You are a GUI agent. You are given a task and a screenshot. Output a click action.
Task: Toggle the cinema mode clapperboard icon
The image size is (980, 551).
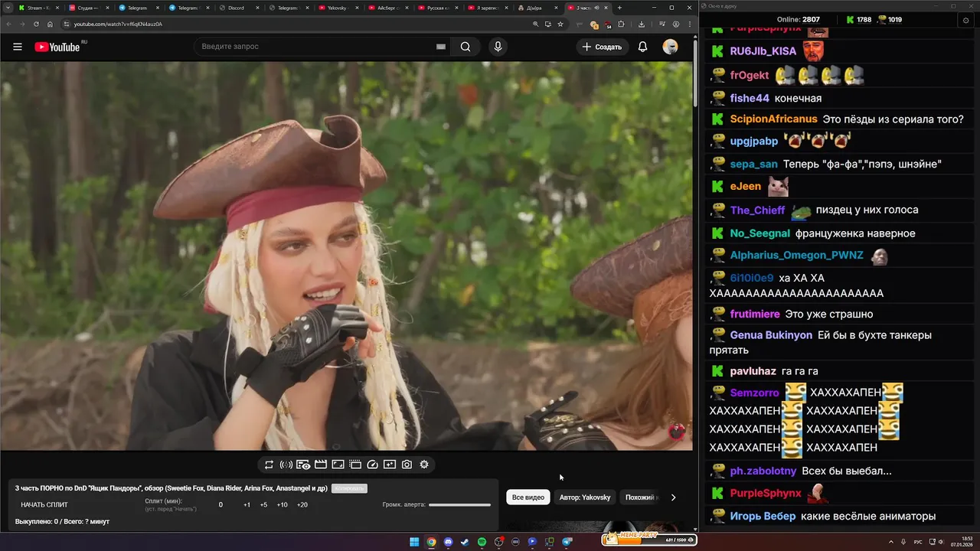pyautogui.click(x=321, y=465)
